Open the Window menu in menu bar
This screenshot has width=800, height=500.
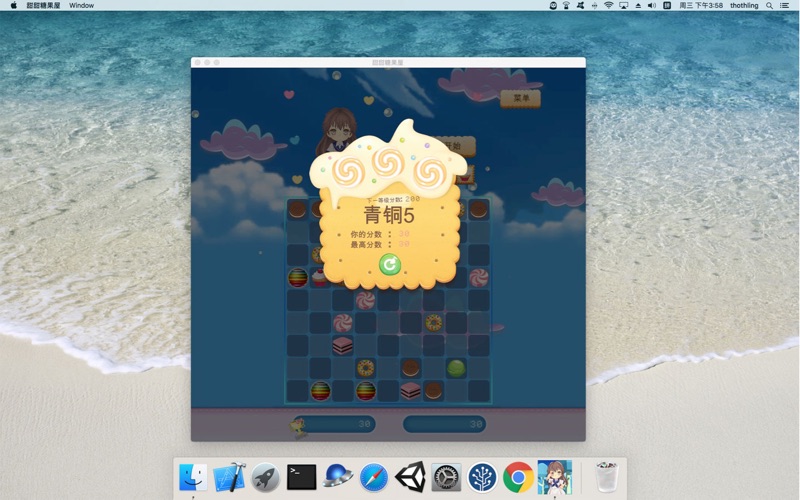click(x=81, y=5)
